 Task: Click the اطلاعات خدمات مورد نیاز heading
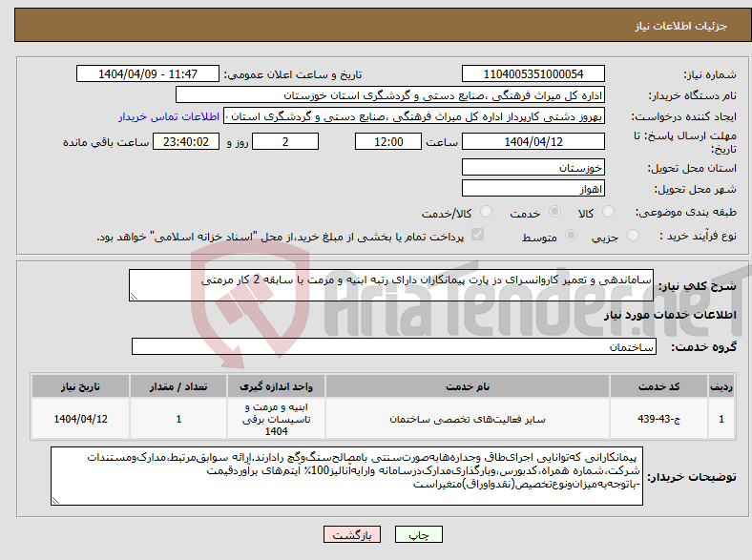670,315
